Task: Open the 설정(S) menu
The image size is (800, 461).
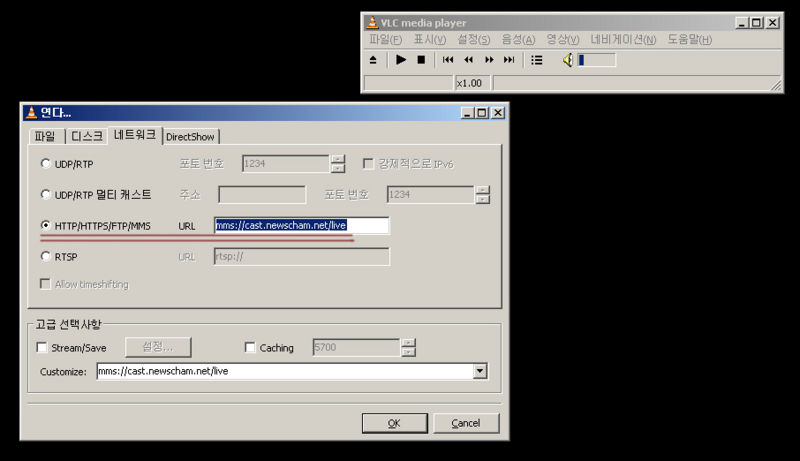Action: [x=473, y=40]
